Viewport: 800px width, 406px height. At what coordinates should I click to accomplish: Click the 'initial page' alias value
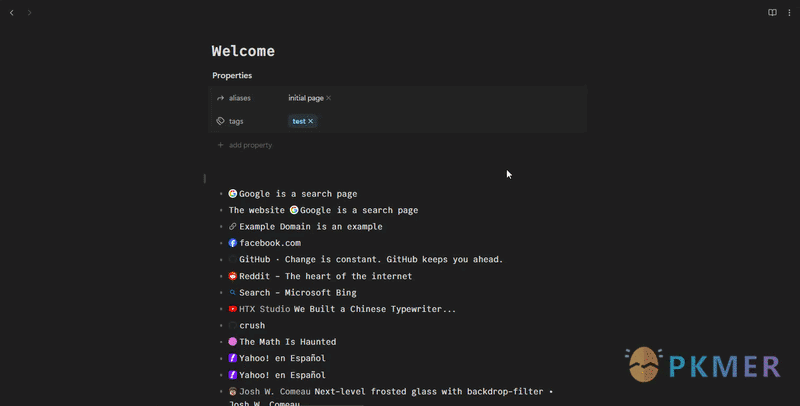tap(306, 98)
